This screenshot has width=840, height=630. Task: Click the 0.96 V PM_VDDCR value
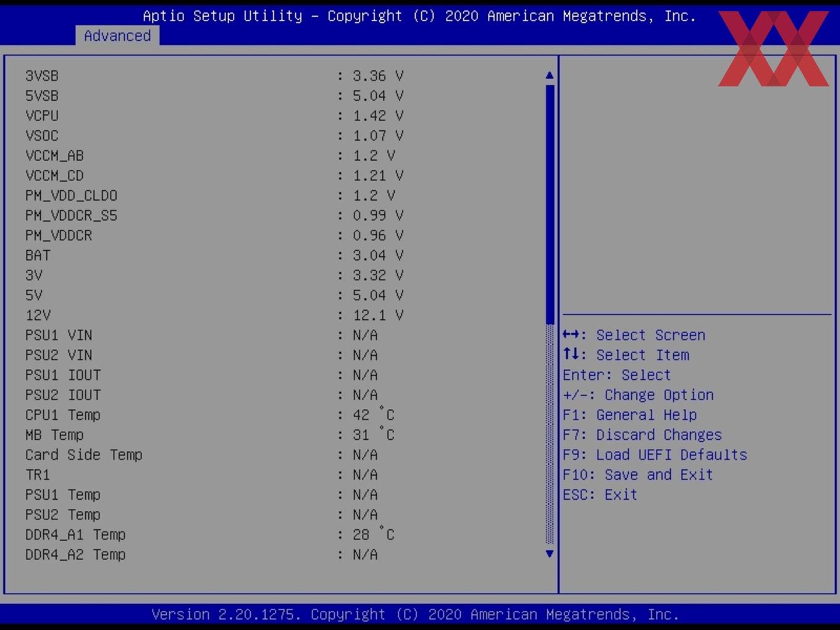coord(378,235)
